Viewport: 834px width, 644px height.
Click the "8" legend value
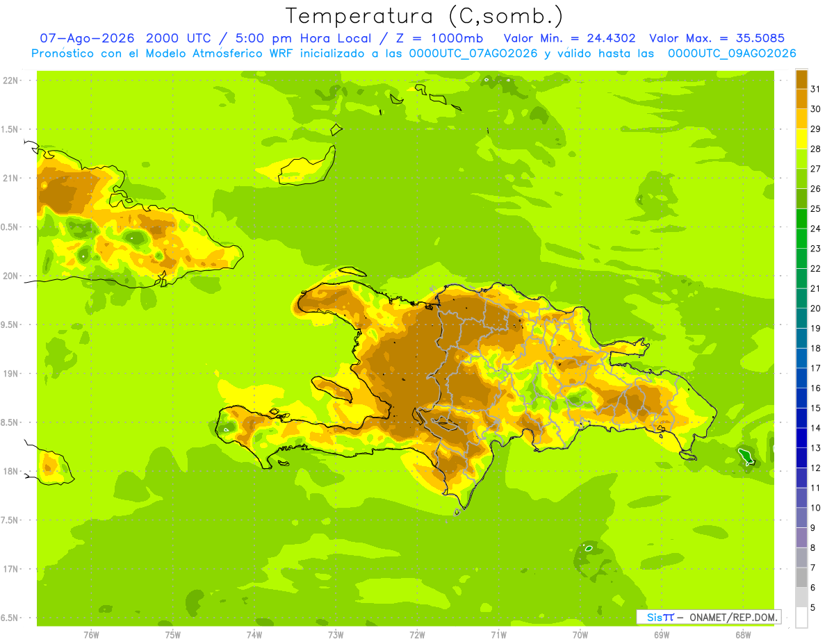point(813,548)
